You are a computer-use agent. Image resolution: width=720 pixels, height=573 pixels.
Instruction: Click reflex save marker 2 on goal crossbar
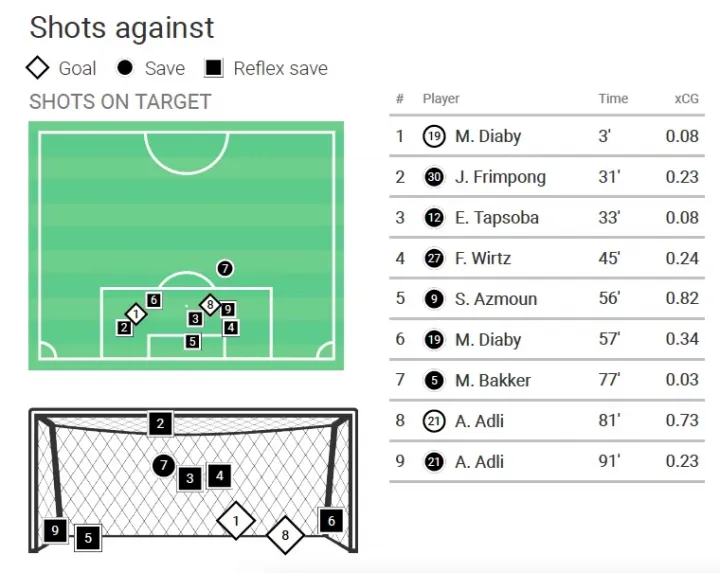(160, 423)
